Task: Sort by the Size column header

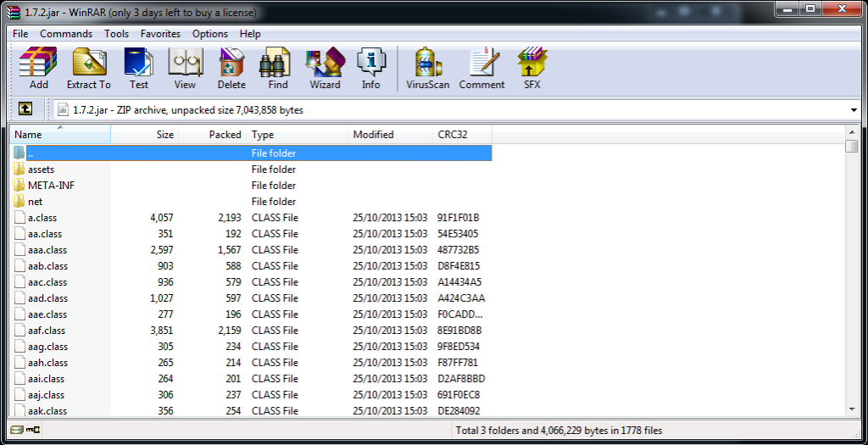Action: coord(144,135)
